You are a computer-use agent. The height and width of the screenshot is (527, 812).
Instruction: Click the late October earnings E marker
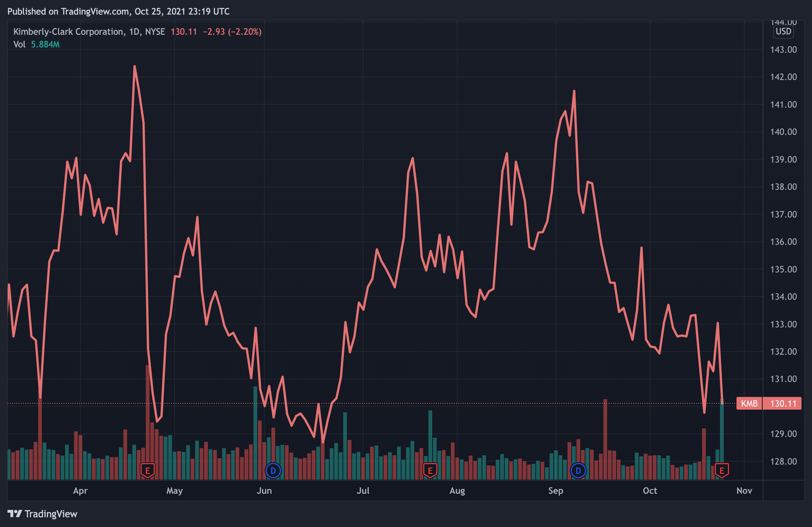722,471
